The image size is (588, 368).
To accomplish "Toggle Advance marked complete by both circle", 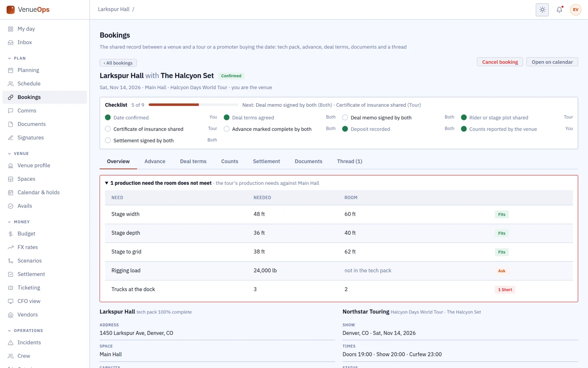I will (226, 129).
